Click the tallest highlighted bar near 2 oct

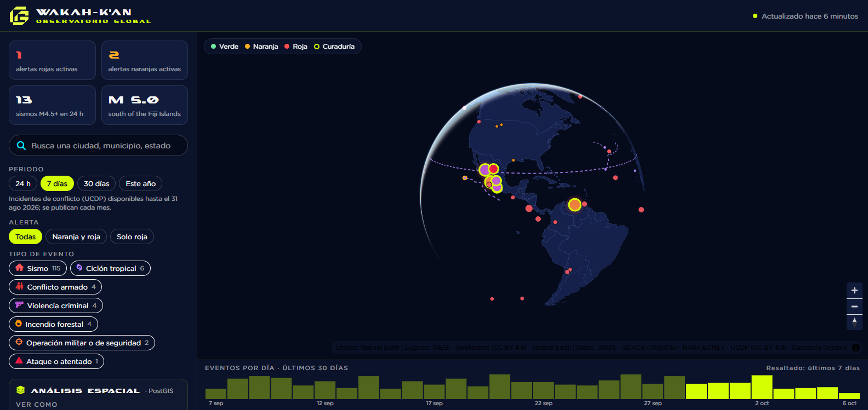(x=762, y=387)
